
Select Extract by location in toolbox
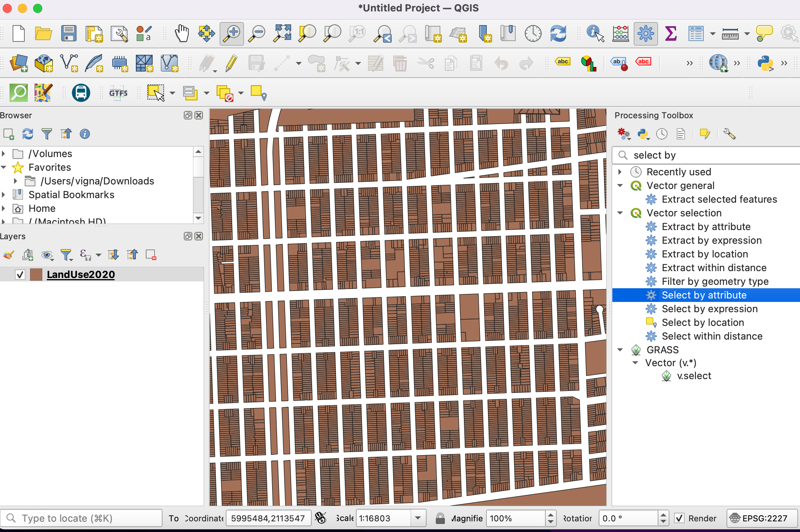704,254
